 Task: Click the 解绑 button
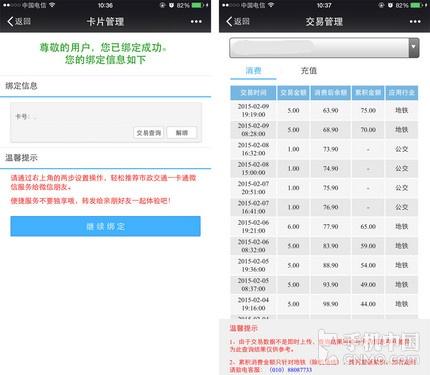tap(182, 133)
